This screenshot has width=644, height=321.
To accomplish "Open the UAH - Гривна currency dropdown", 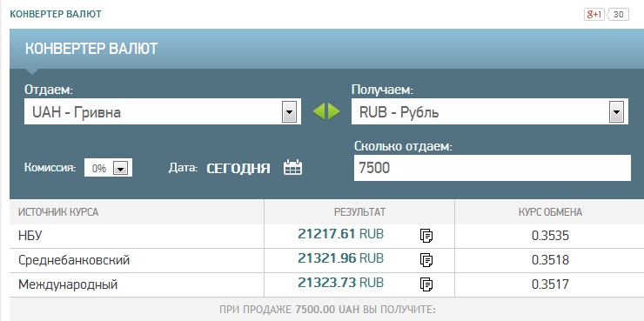I will click(163, 111).
